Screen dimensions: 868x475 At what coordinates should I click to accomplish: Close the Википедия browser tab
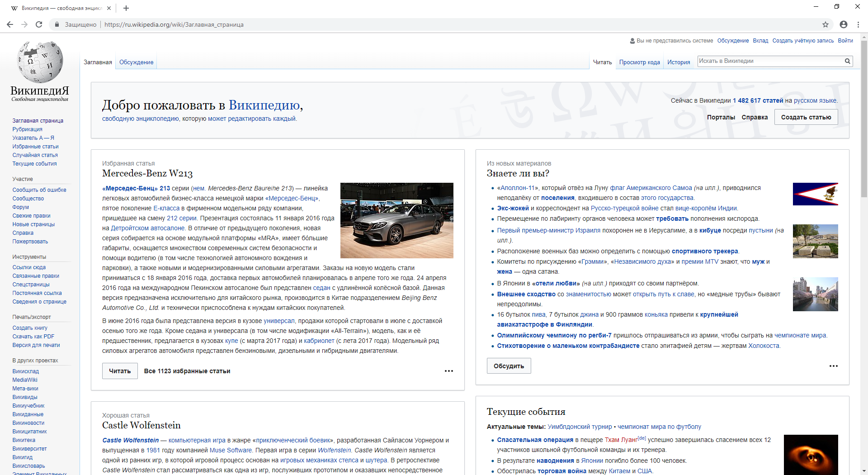click(109, 8)
